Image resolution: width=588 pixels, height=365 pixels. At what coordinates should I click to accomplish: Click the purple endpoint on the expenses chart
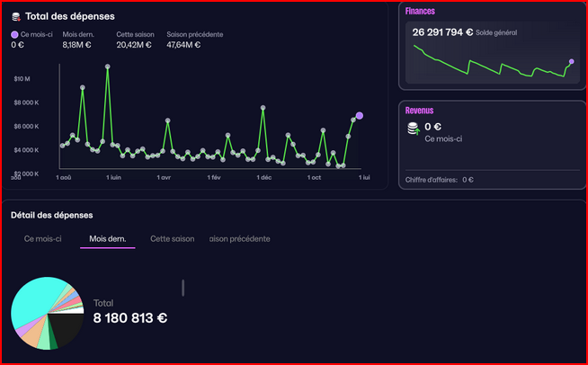tap(360, 115)
